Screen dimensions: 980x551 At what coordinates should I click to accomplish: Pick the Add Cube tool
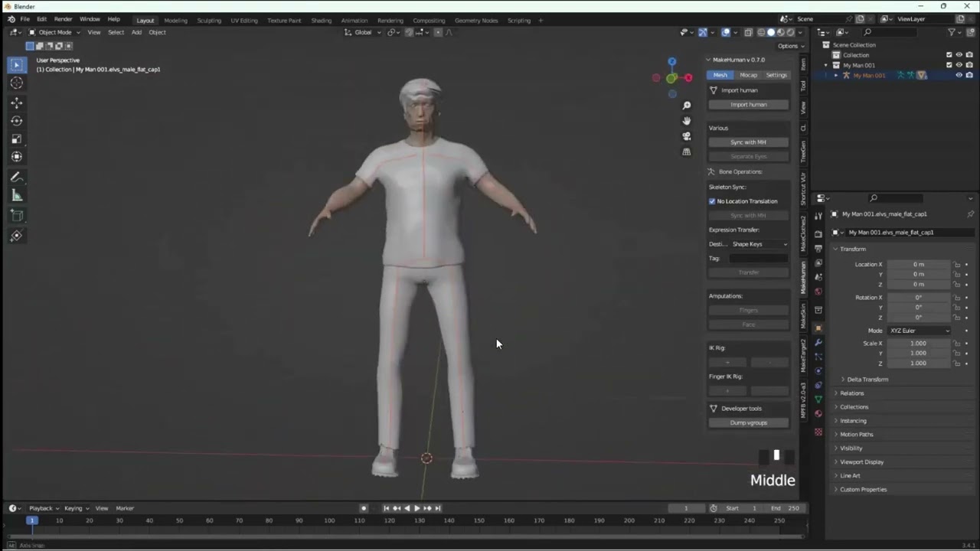click(16, 217)
